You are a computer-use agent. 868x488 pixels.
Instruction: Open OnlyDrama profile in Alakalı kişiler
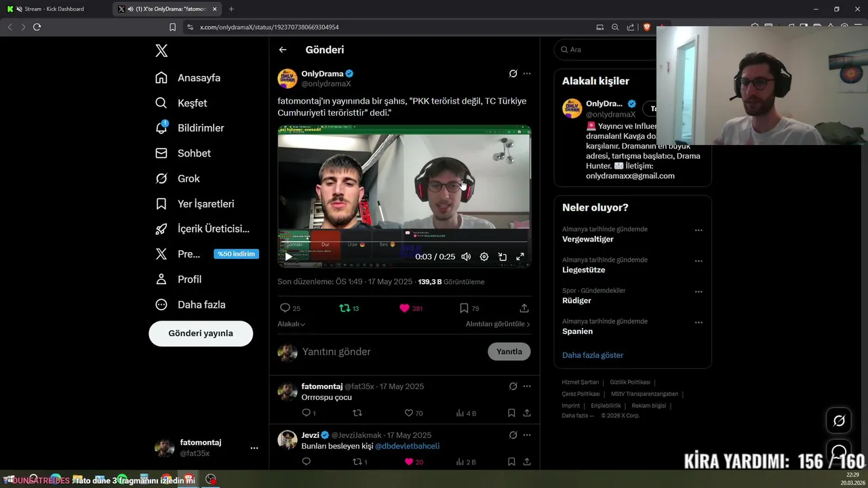[x=604, y=104]
